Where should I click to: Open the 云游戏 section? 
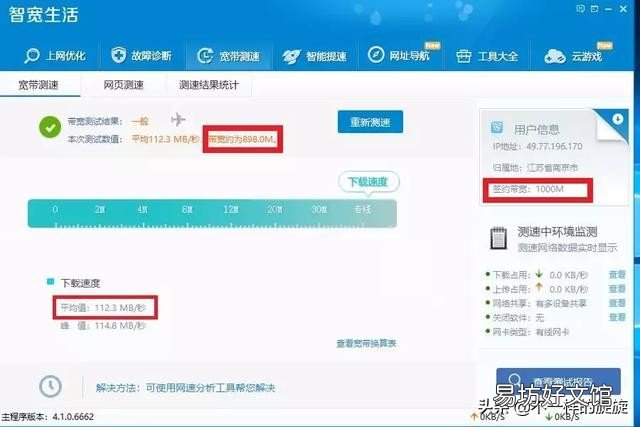pos(573,56)
